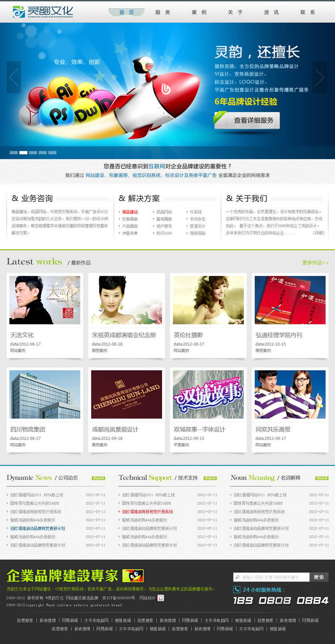Click the 灵韵文化 logo
The height and width of the screenshot is (644, 335).
click(x=43, y=12)
